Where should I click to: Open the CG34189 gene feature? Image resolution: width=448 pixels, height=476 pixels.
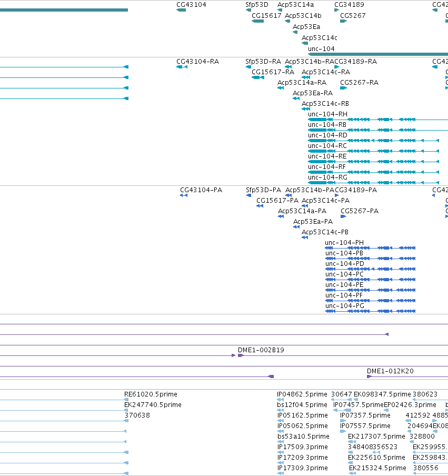tap(336, 10)
